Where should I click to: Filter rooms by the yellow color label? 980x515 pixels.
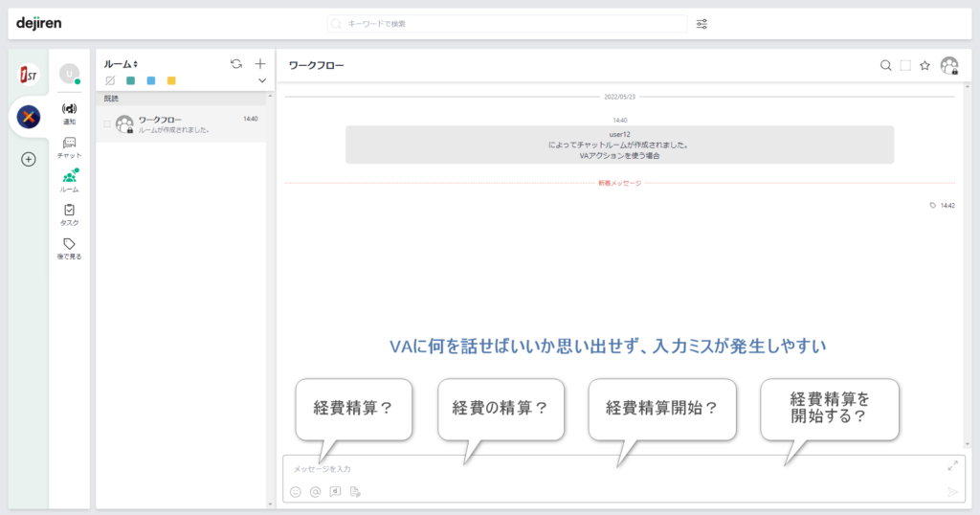coord(171,81)
